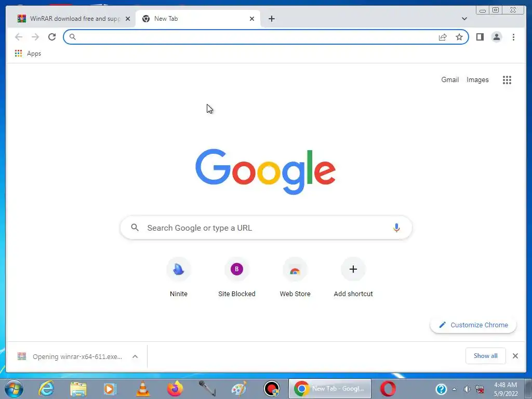Image resolution: width=532 pixels, height=399 pixels.
Task: Open the Google apps grid
Action: click(507, 79)
